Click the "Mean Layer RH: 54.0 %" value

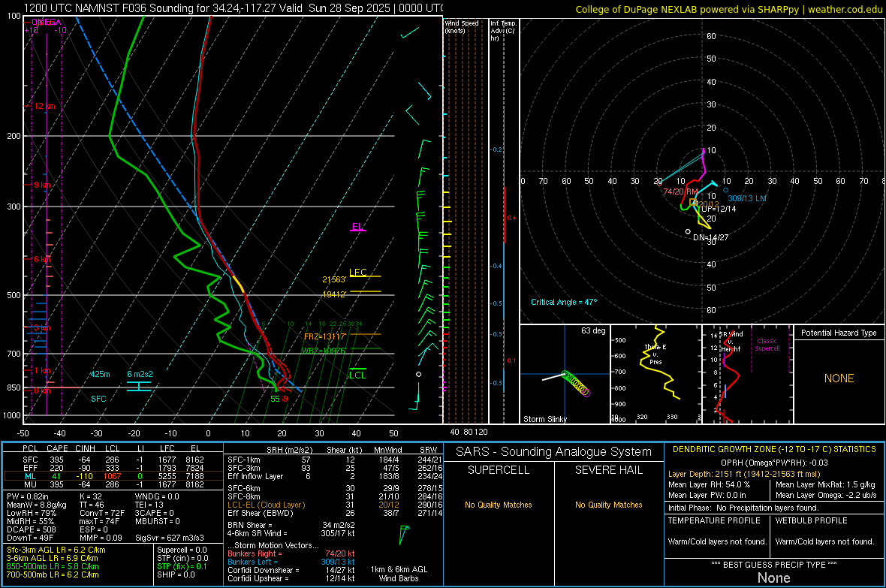[x=709, y=484]
